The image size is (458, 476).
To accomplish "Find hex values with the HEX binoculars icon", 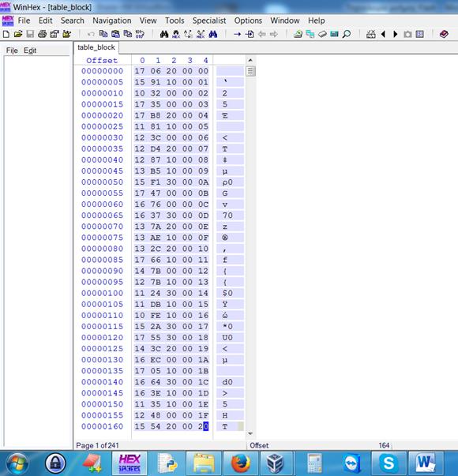I will pyautogui.click(x=176, y=34).
